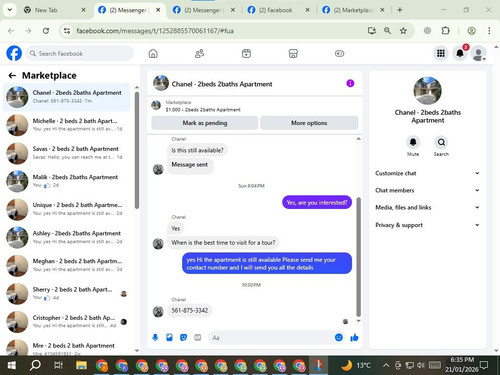The height and width of the screenshot is (375, 500).
Task: Click the conversation list scrollbar
Action: (137, 151)
